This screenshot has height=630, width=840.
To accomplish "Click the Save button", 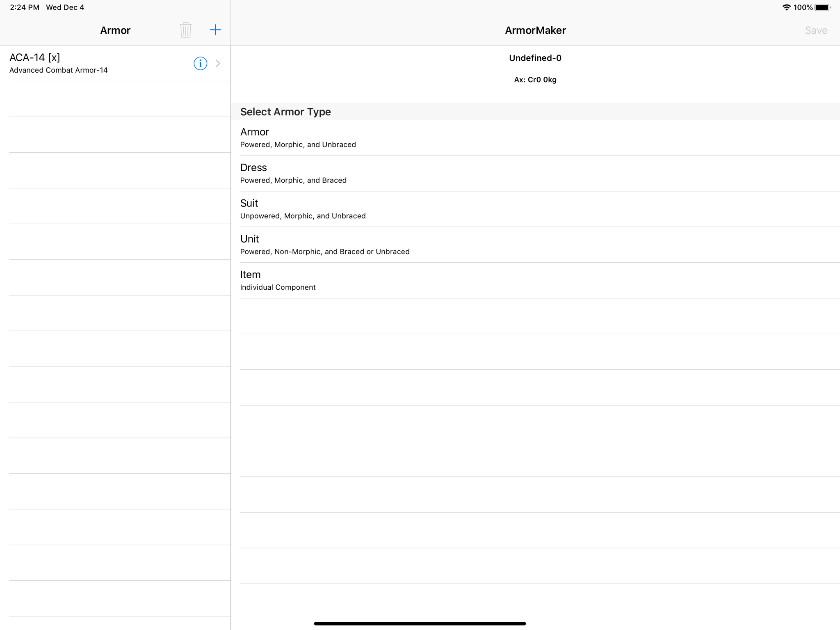I will coord(816,30).
